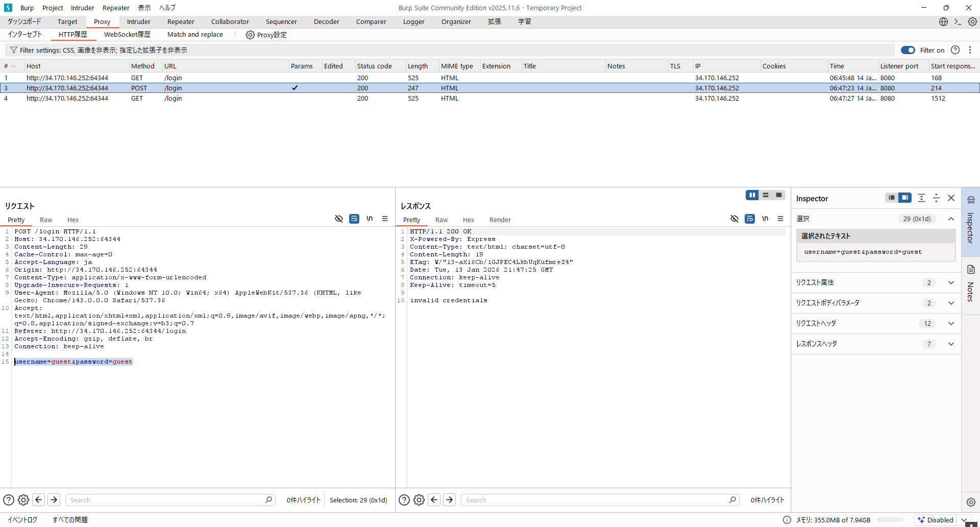Switch request view to Hex tab
Image resolution: width=980 pixels, height=527 pixels.
(73, 220)
